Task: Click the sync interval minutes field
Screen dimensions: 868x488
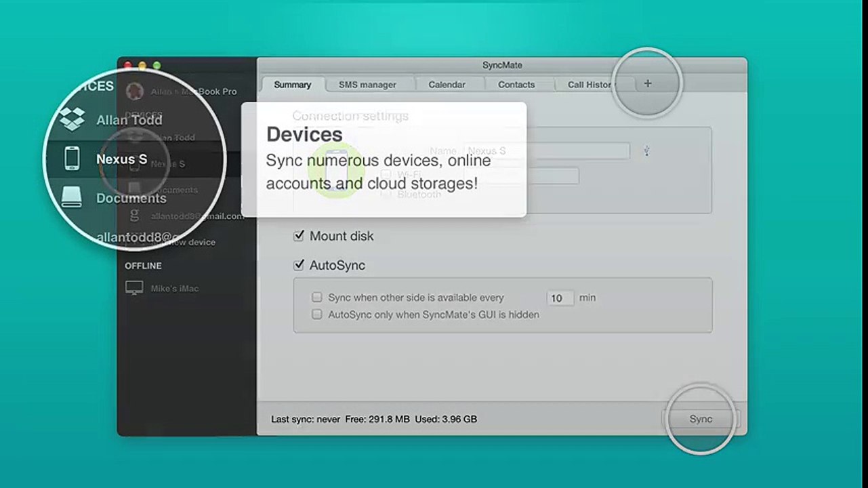Action: [560, 298]
